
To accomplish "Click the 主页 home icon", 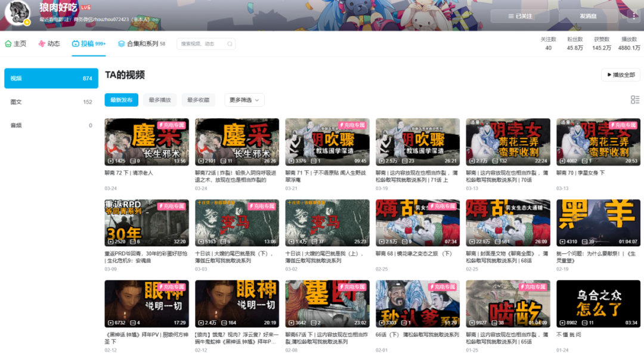I will tap(8, 44).
